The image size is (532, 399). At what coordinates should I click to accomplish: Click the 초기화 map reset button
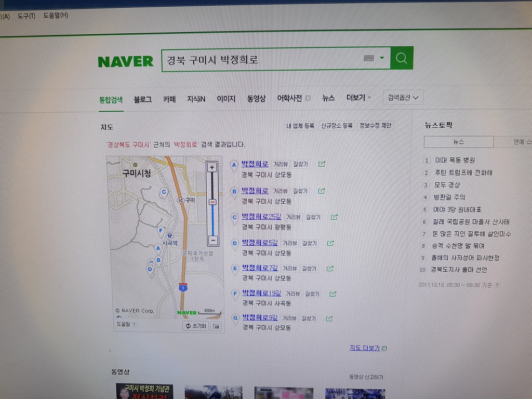coord(195,326)
